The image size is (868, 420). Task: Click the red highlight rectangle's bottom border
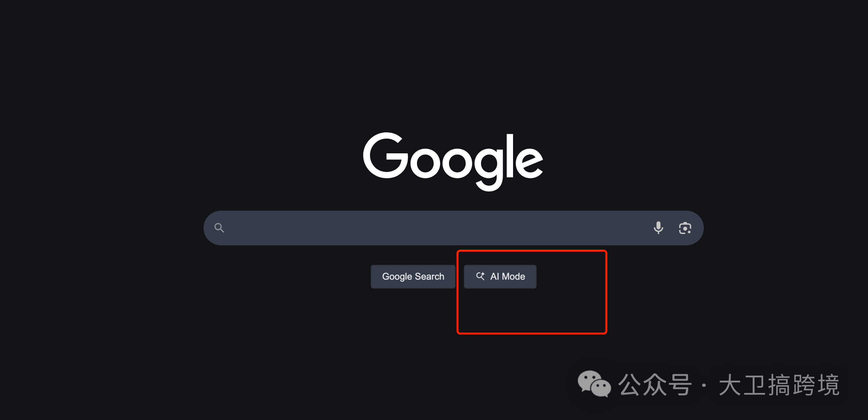(x=532, y=333)
